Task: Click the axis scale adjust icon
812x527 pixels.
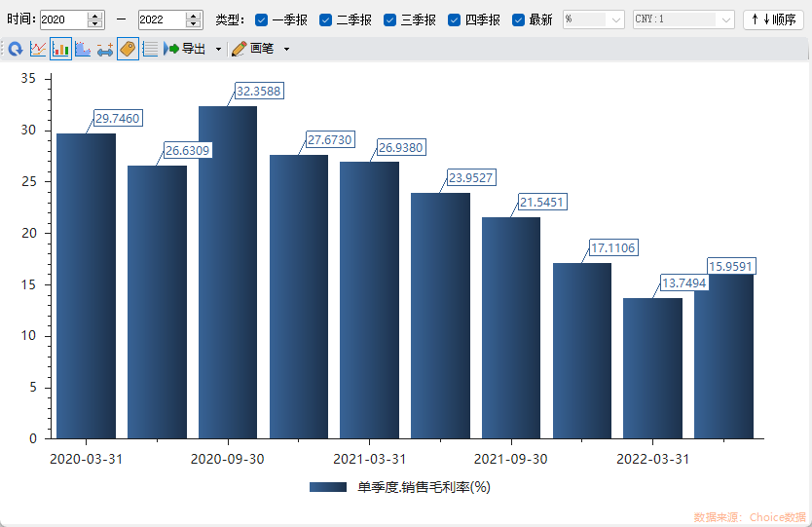Action: point(105,49)
